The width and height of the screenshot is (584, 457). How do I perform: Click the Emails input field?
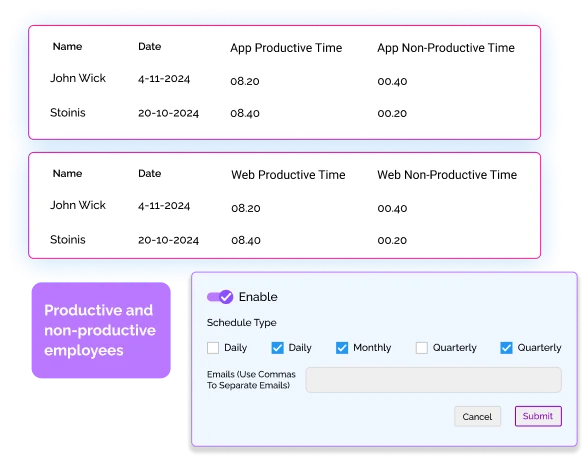(434, 380)
